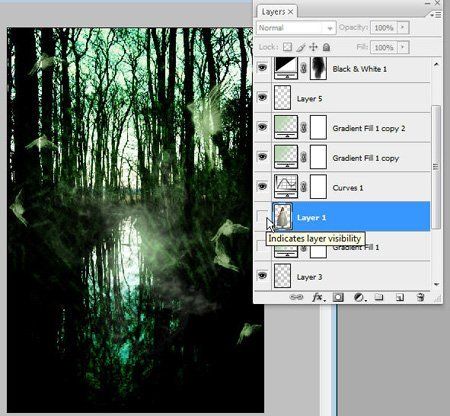Click the link icon on Gradient Fill 1 copy 2
Viewport: 450px width, 416px height.
click(x=303, y=128)
